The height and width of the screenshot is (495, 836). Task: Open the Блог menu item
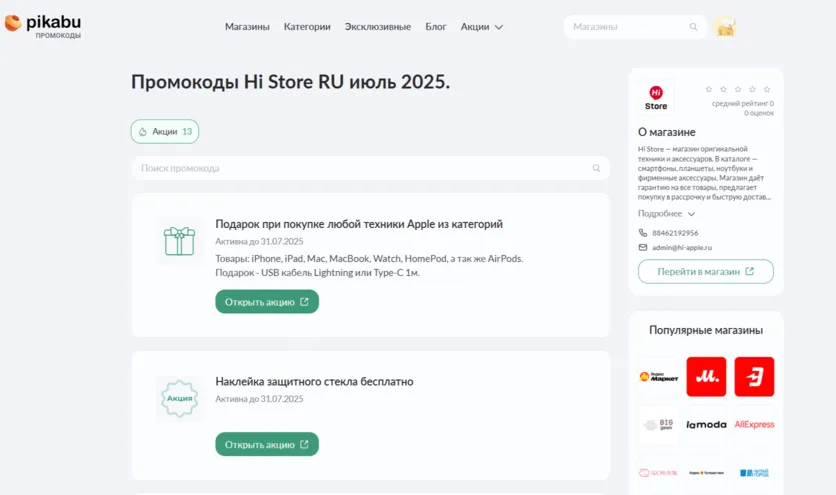tap(436, 27)
